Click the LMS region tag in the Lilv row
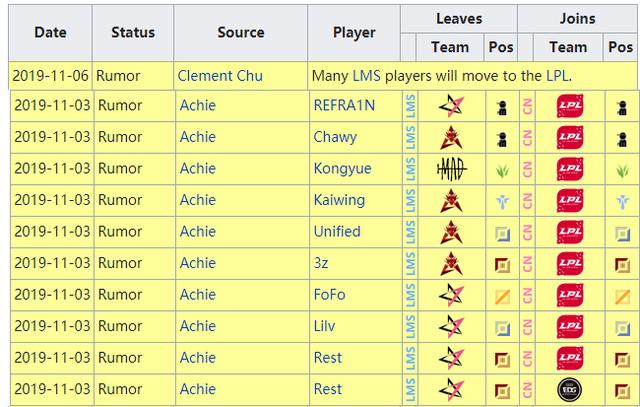This screenshot has height=407, width=640. point(411,326)
